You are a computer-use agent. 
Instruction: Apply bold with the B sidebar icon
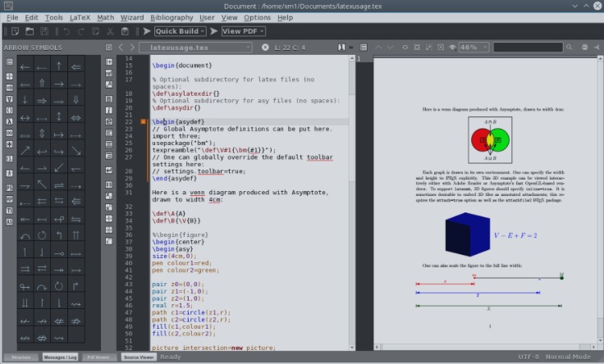[x=109, y=99]
